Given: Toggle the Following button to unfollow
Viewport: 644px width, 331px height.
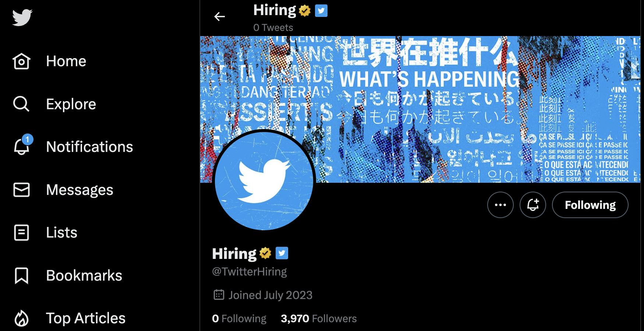Looking at the screenshot, I should pos(590,205).
